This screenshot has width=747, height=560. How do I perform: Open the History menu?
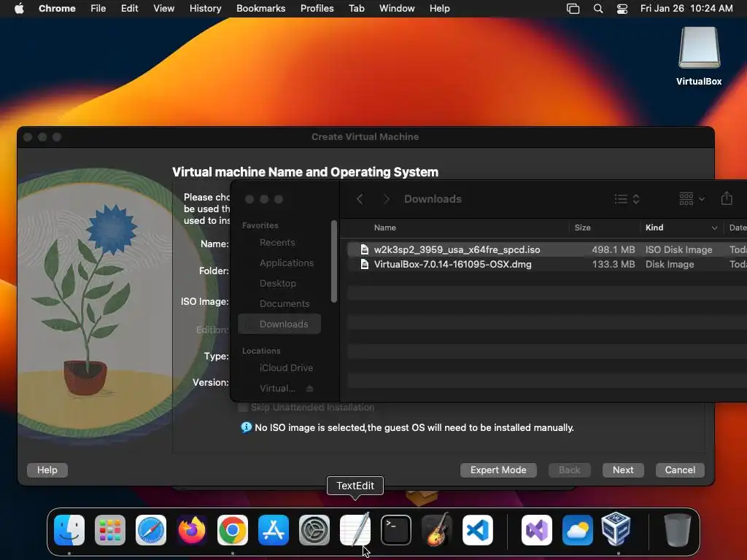205,8
